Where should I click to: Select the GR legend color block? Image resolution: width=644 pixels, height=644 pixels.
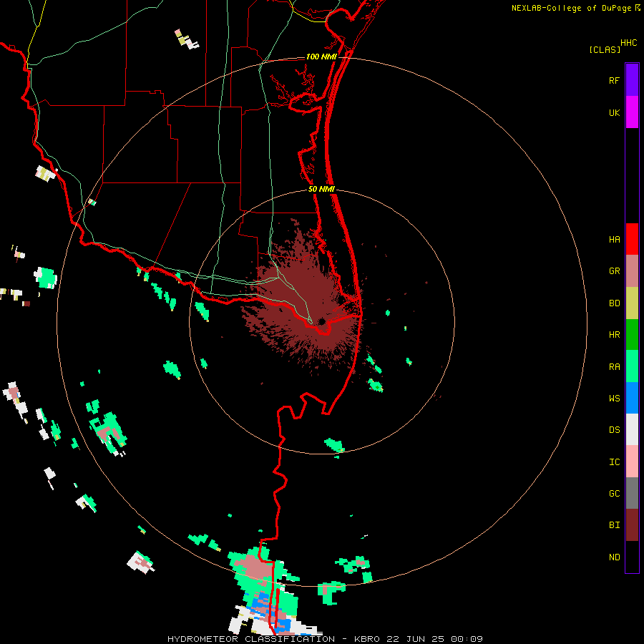tap(632, 271)
